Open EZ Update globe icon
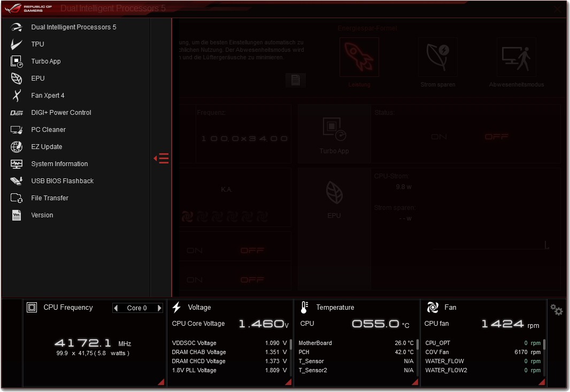Image resolution: width=570 pixels, height=392 pixels. tap(17, 147)
